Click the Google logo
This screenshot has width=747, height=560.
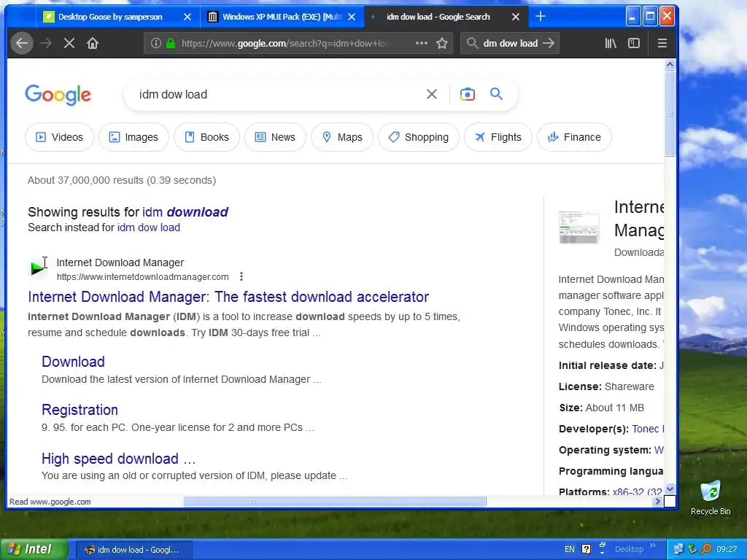point(58,95)
